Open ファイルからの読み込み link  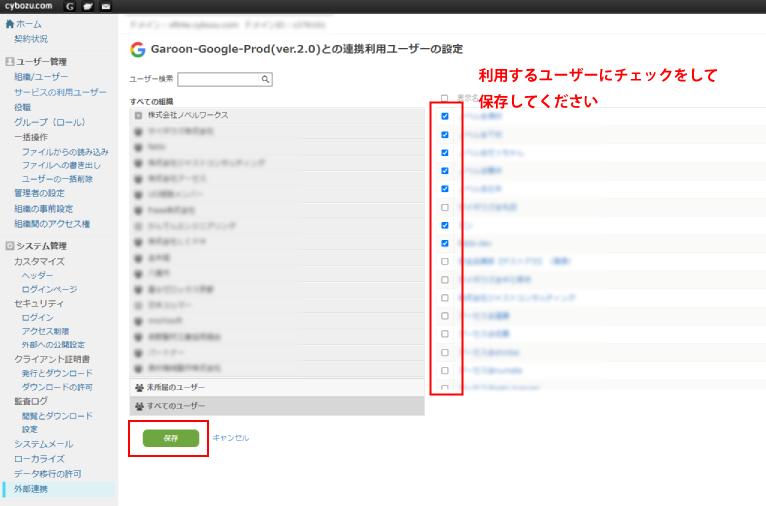click(x=65, y=152)
